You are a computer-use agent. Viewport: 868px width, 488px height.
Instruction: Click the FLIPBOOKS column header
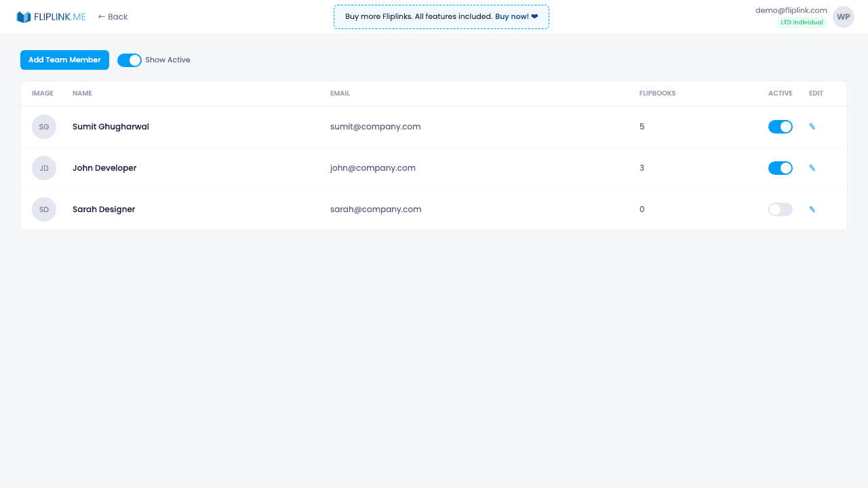(x=657, y=93)
